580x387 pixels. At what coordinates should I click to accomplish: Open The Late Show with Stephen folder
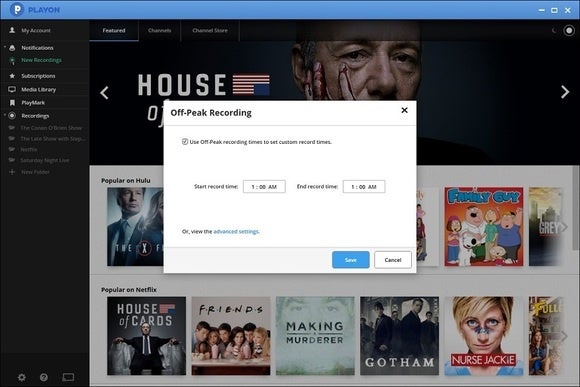point(53,139)
